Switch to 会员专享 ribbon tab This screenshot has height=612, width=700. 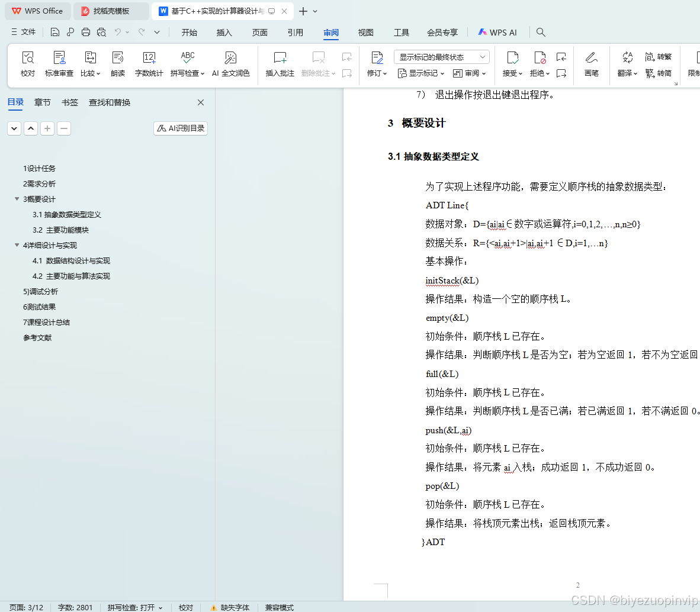point(442,33)
